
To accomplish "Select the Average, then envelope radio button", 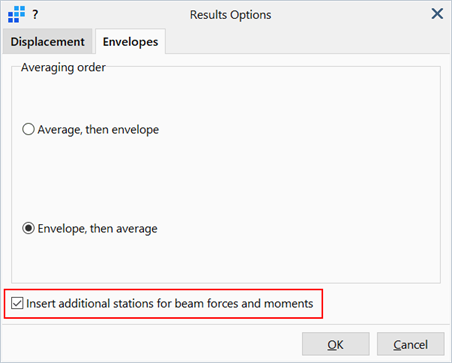I will (28, 129).
